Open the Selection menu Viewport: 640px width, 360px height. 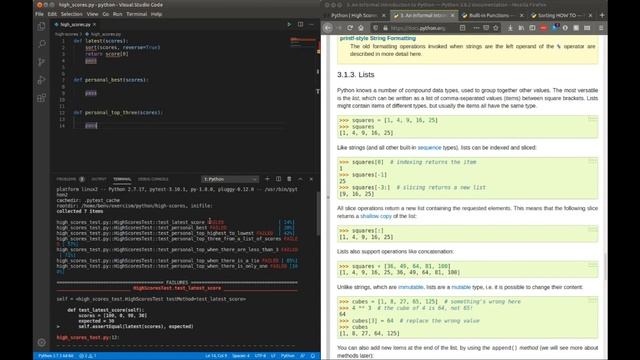pyautogui.click(x=71, y=14)
